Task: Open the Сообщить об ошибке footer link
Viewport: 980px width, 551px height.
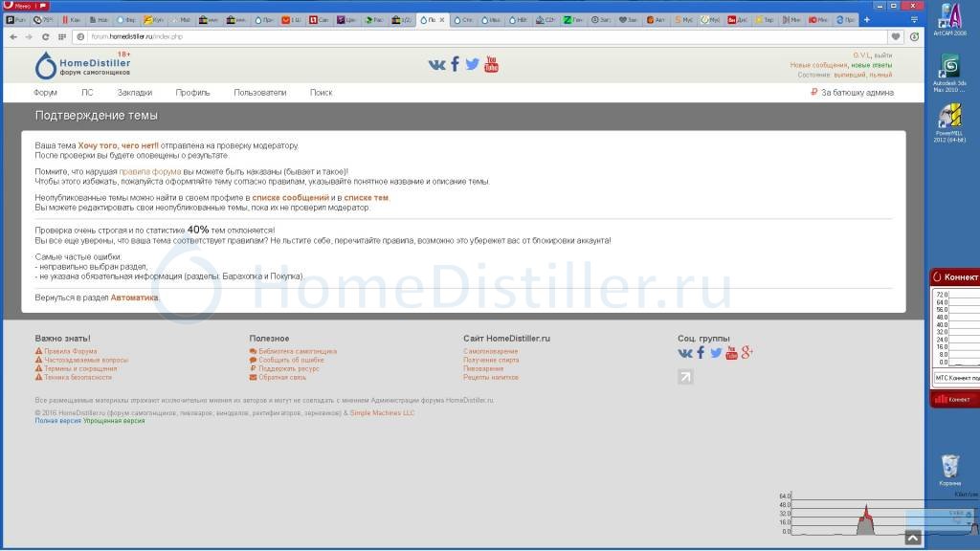Action: pos(291,360)
